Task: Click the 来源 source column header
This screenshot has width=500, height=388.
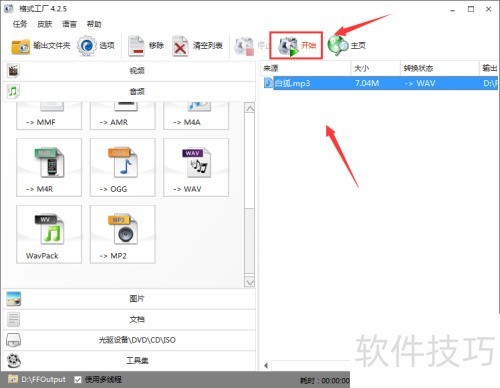Action: click(305, 68)
